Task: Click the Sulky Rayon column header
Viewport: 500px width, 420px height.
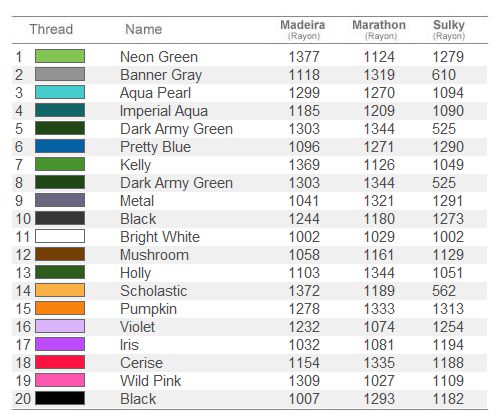Action: (449, 29)
